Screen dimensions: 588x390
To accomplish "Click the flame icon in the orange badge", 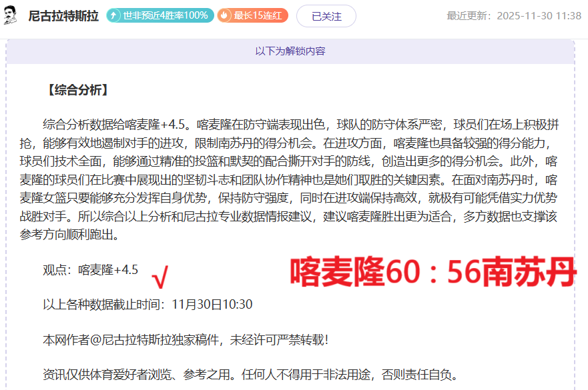I will (224, 15).
